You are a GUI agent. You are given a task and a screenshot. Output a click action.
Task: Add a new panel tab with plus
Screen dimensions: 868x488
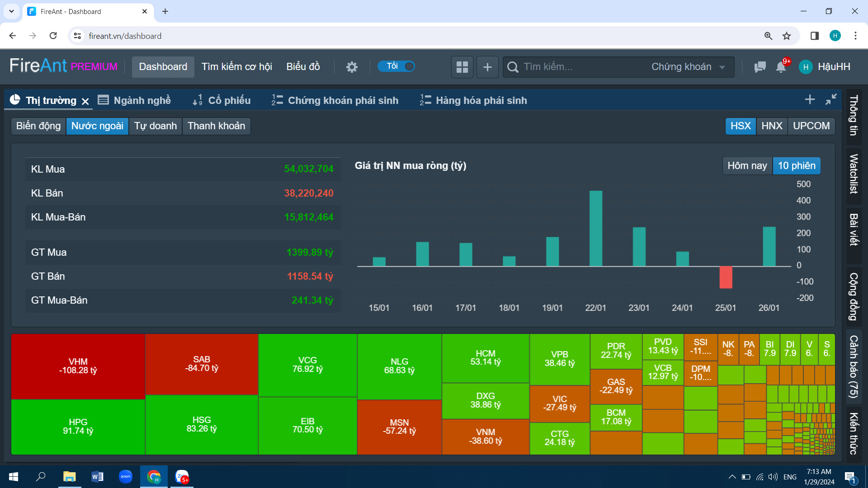click(810, 99)
